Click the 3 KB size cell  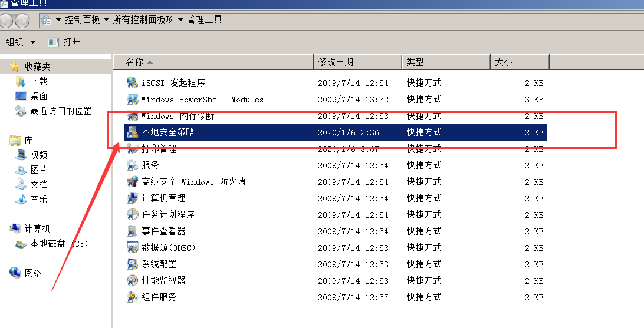(534, 100)
